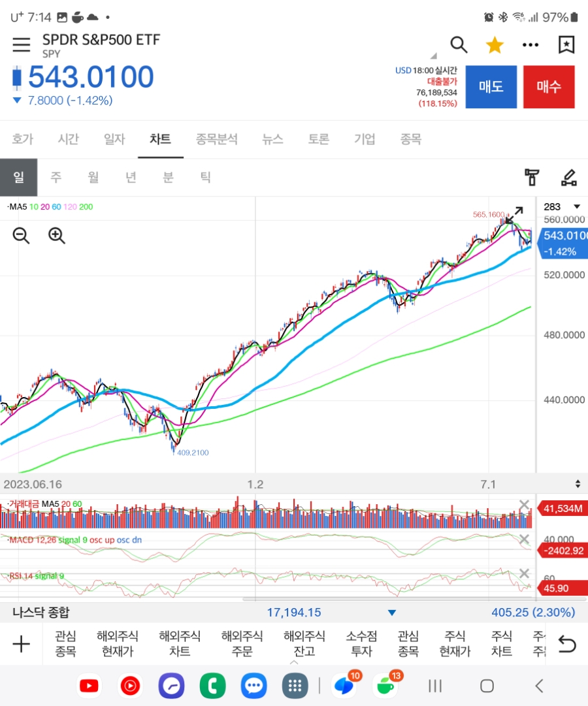
Task: Open the chart settings paint-roller icon
Action: click(532, 177)
